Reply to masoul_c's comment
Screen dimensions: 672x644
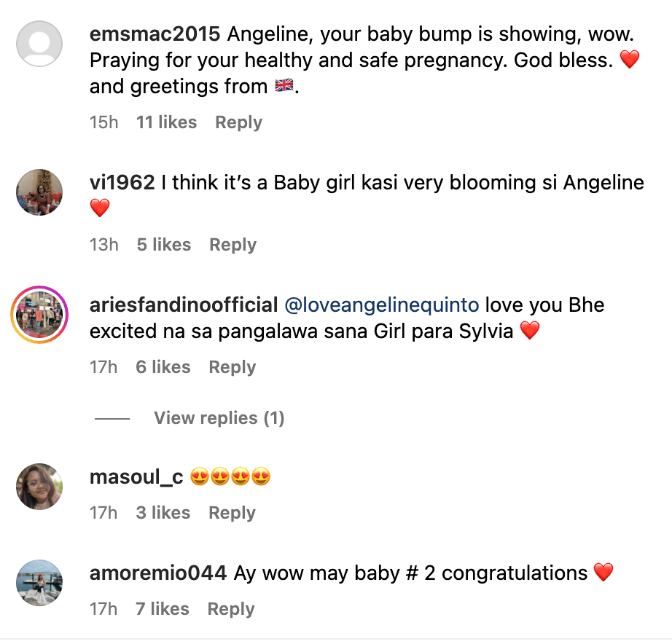point(232,513)
